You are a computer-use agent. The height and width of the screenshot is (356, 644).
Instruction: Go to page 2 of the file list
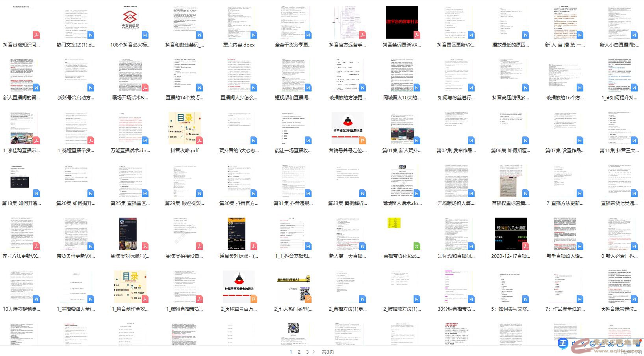click(x=299, y=352)
